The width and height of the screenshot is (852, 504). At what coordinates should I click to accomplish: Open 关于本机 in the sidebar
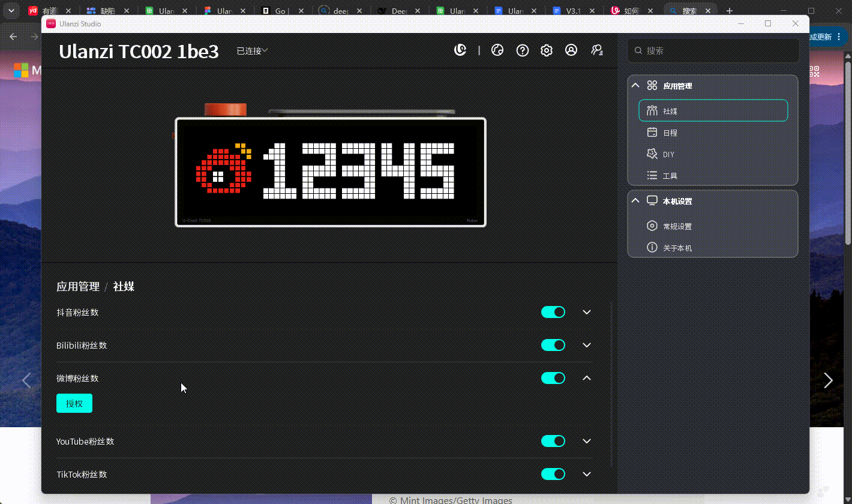tap(713, 248)
